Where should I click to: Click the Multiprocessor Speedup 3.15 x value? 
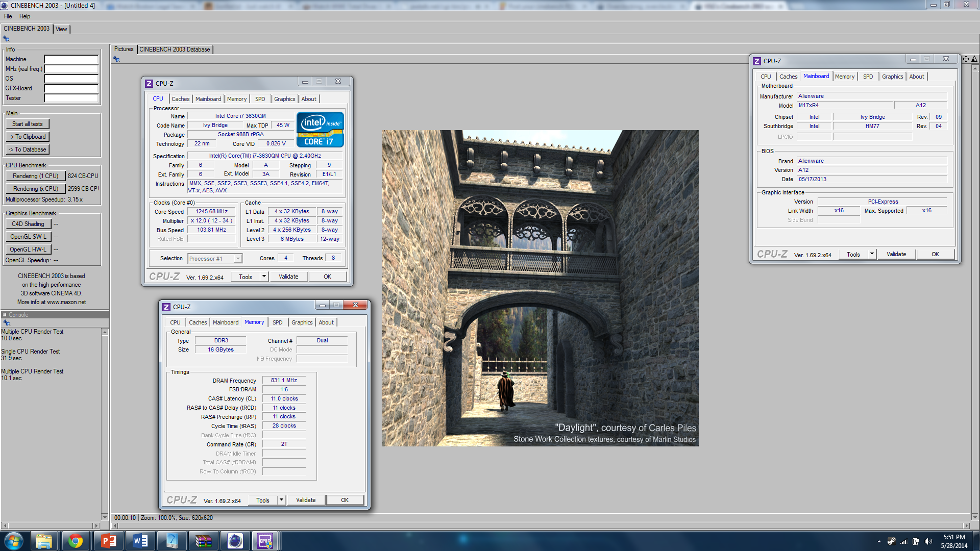click(x=75, y=199)
